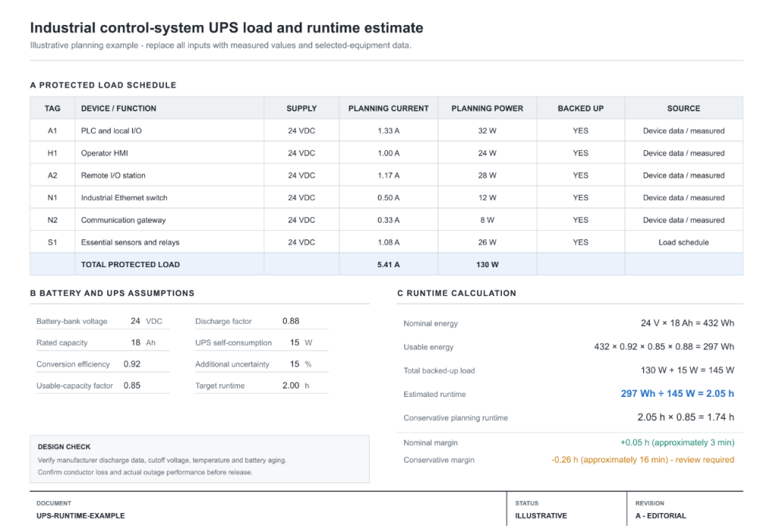Select the N1 tag cell
773x532 pixels.
tap(52, 198)
